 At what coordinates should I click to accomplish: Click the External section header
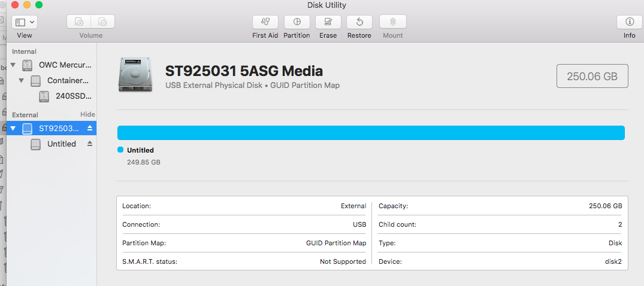tap(25, 115)
